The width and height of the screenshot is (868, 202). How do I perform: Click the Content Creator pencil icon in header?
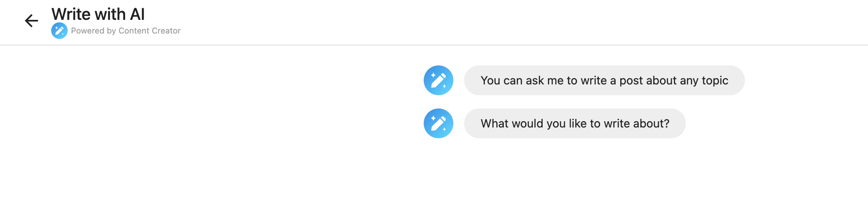59,31
